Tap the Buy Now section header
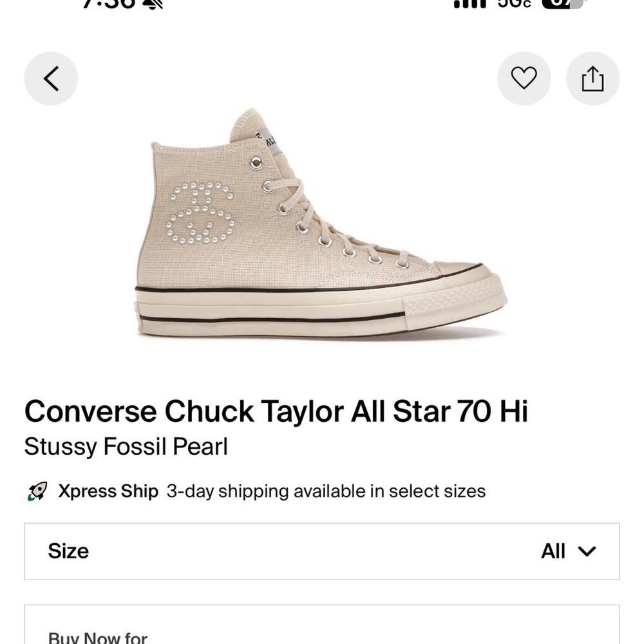Image resolution: width=644 pixels, height=644 pixels. 97,636
